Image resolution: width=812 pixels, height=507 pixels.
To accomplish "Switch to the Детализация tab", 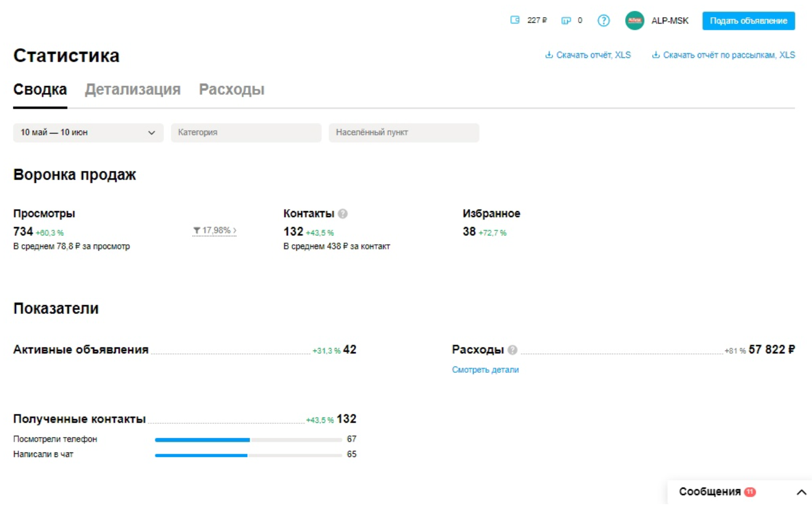I will click(132, 89).
